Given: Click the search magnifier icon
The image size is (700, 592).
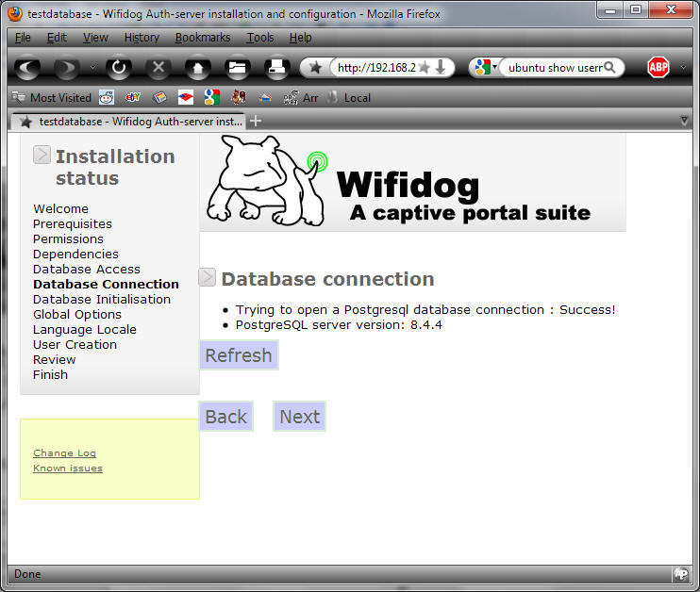Looking at the screenshot, I should (609, 68).
